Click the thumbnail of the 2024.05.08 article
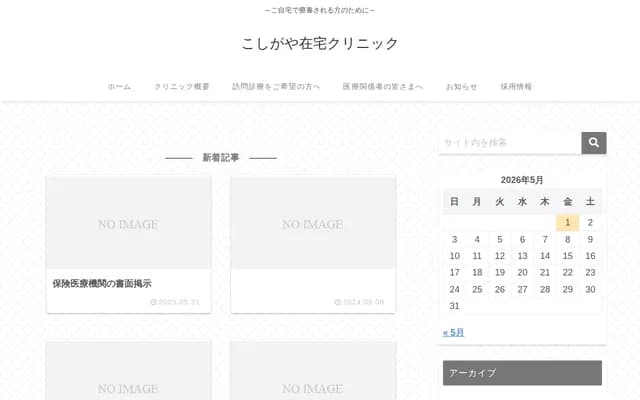 313,223
